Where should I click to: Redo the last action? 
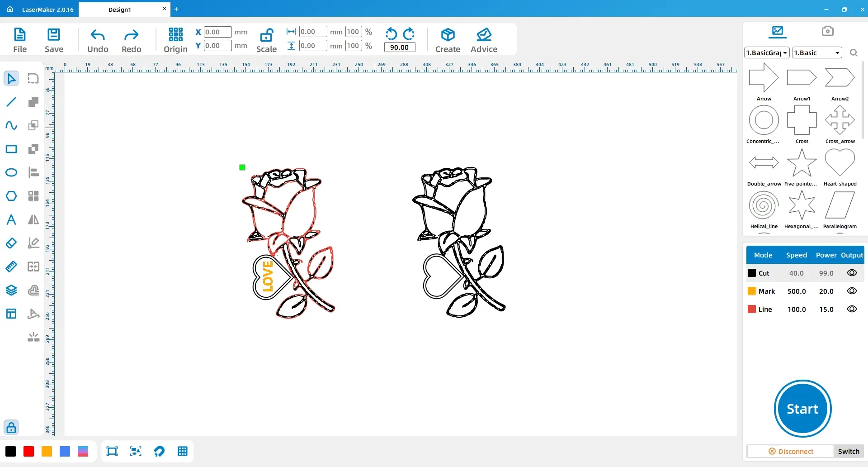click(132, 40)
